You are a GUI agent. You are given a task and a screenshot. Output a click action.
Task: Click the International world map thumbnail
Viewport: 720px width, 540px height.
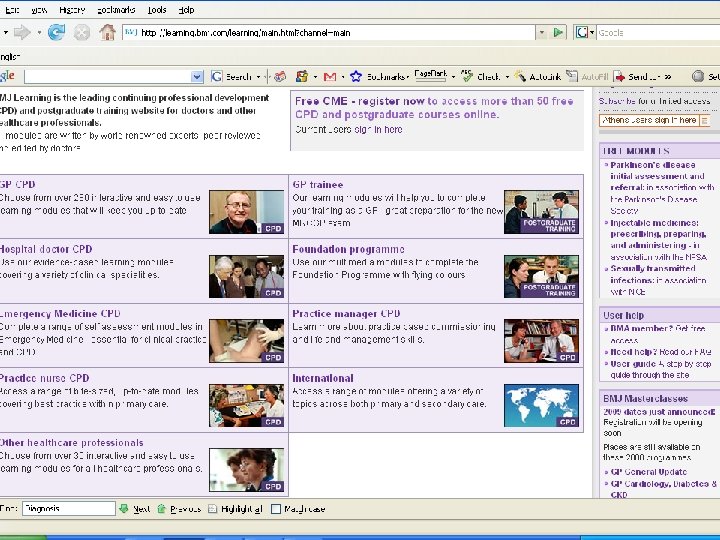click(541, 406)
